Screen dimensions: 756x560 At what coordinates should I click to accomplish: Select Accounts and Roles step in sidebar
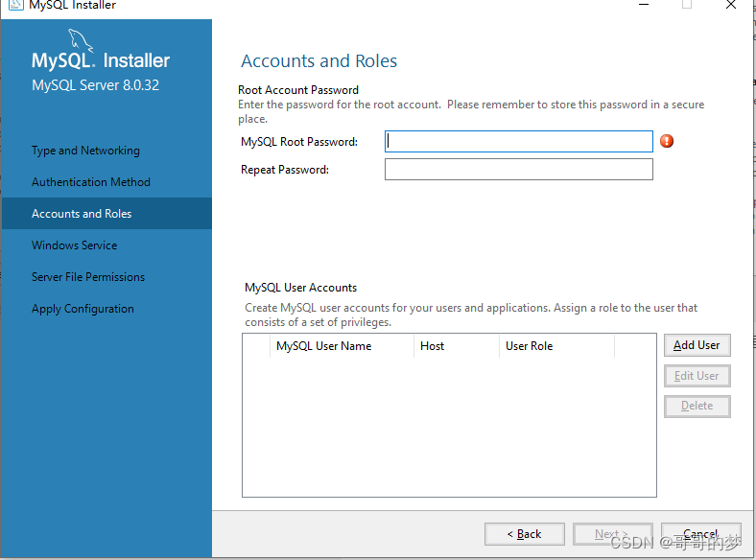click(106, 214)
